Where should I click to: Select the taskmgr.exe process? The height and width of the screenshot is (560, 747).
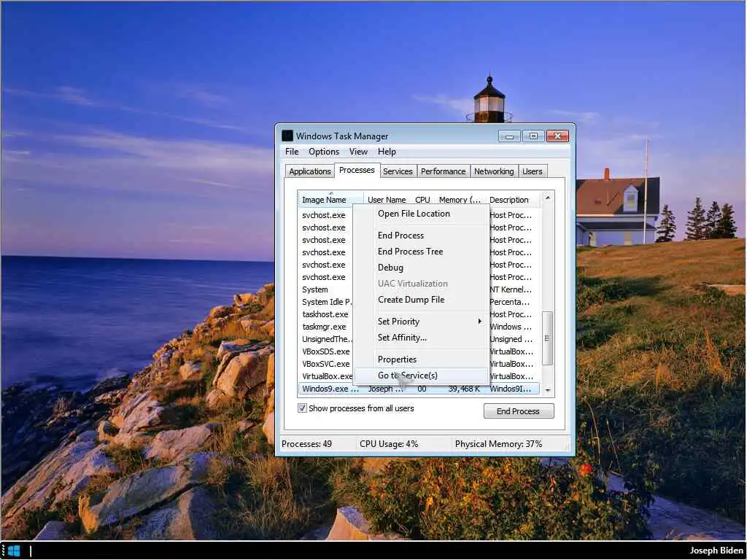click(324, 327)
